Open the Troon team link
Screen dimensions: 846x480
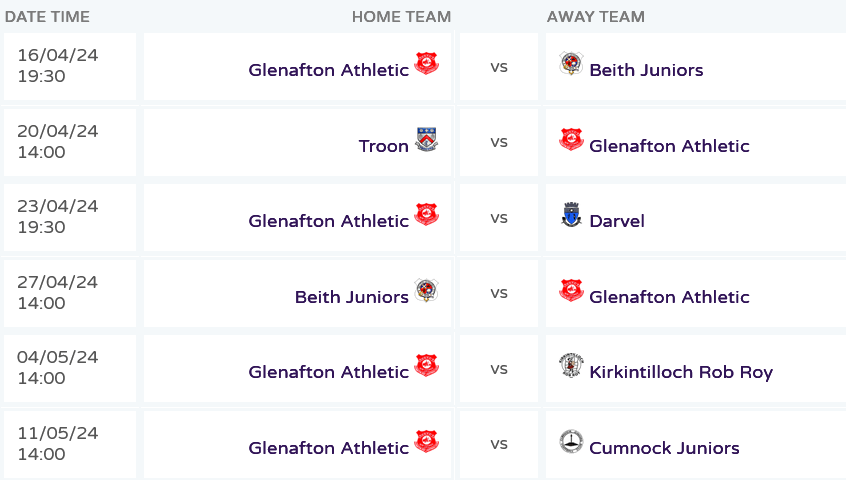click(383, 146)
